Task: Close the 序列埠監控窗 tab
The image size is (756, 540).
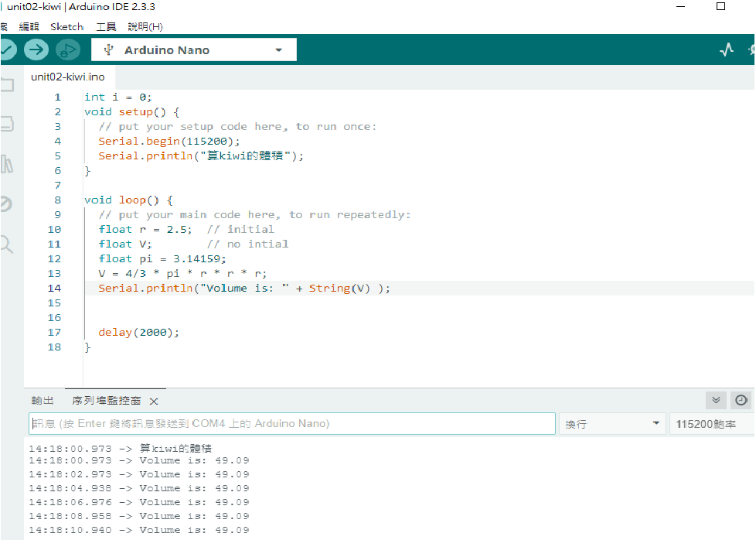Action: [154, 401]
